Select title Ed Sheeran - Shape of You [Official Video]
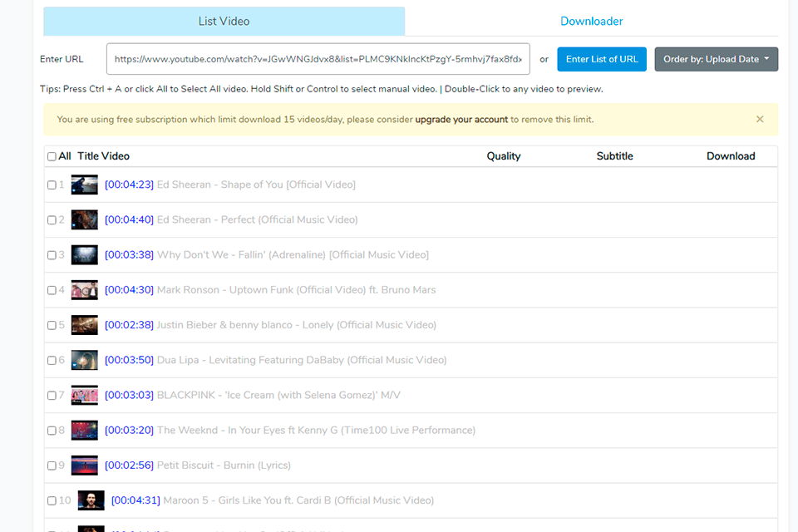 256,185
